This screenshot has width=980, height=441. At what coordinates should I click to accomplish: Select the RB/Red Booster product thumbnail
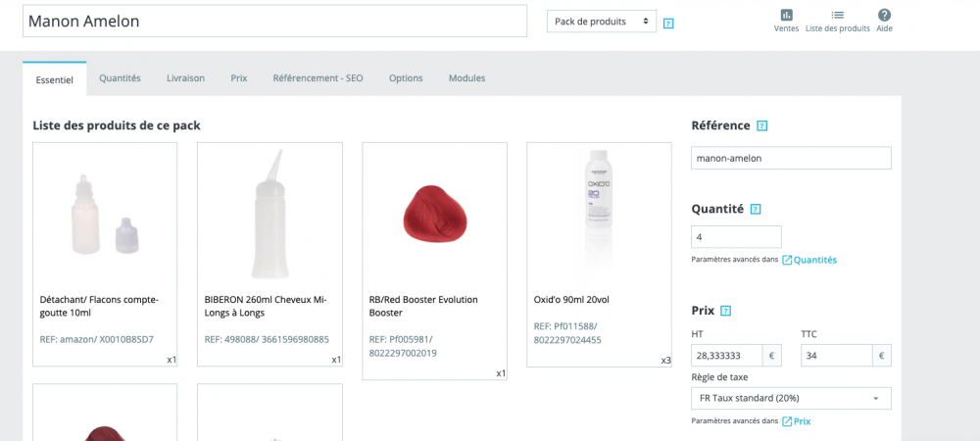[434, 215]
